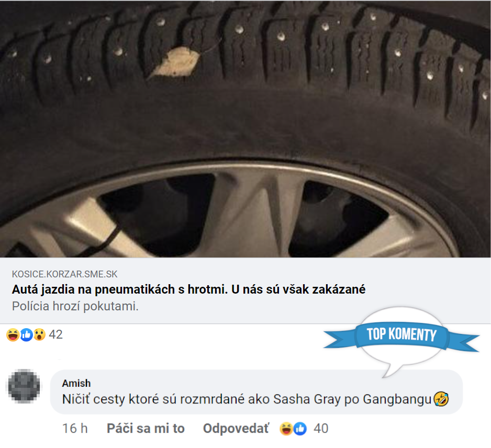The image size is (491, 448).
Task: Click the rolling laughing emoji in the comment
Action: pos(441,399)
